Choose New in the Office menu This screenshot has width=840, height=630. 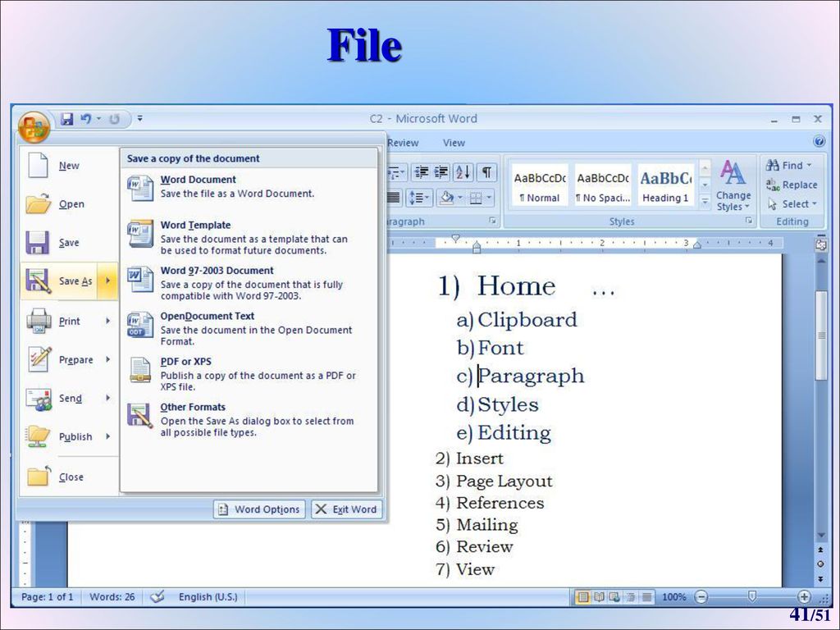click(69, 166)
